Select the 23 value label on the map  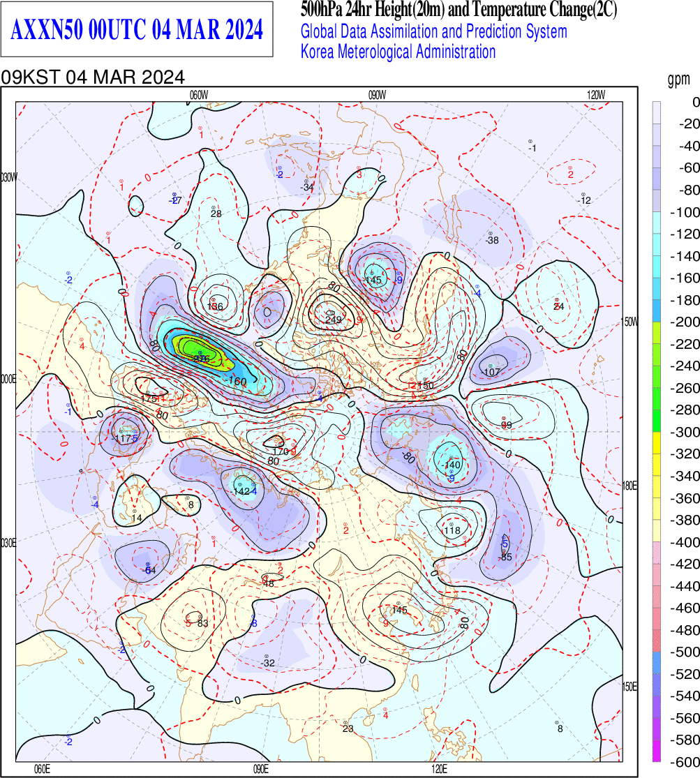tap(348, 728)
